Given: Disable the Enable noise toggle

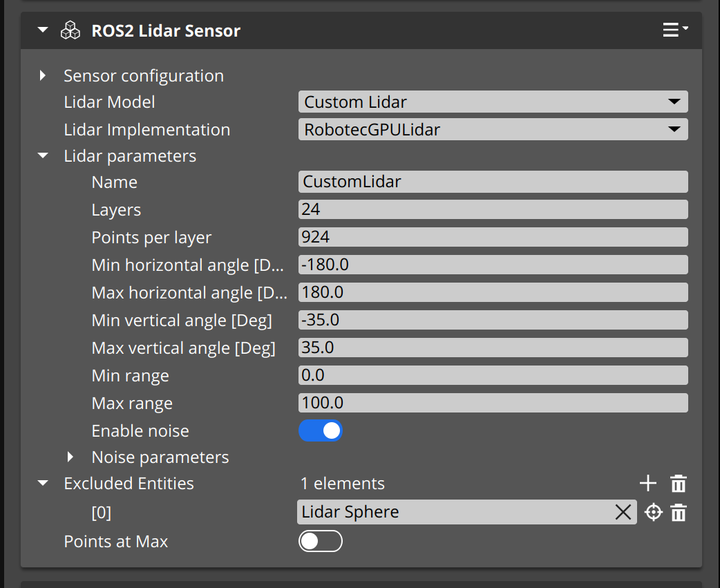Looking at the screenshot, I should [321, 430].
